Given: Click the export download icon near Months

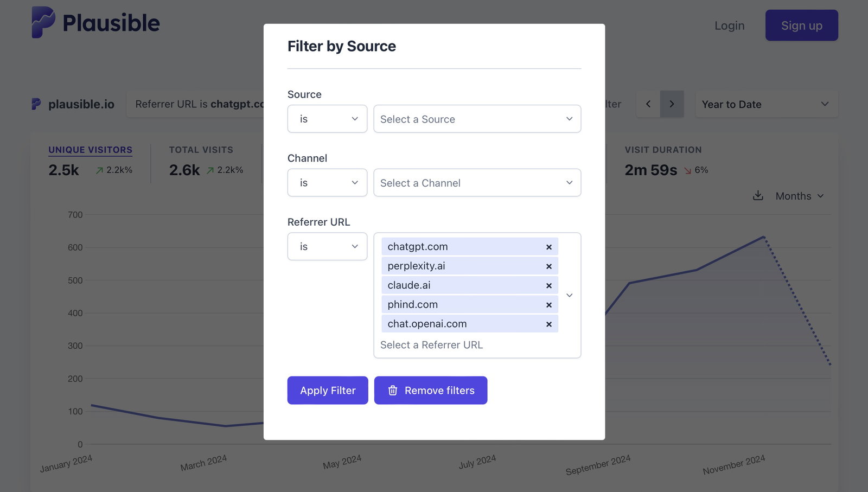Looking at the screenshot, I should coord(757,196).
